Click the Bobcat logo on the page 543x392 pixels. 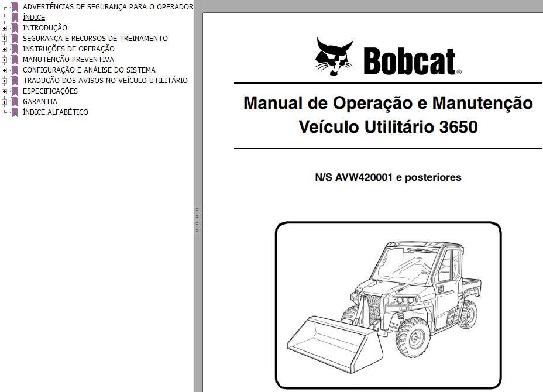click(x=388, y=57)
